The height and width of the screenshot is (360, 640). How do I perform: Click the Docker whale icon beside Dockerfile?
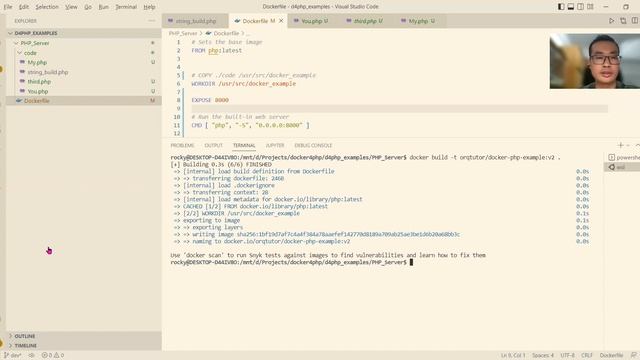19,100
